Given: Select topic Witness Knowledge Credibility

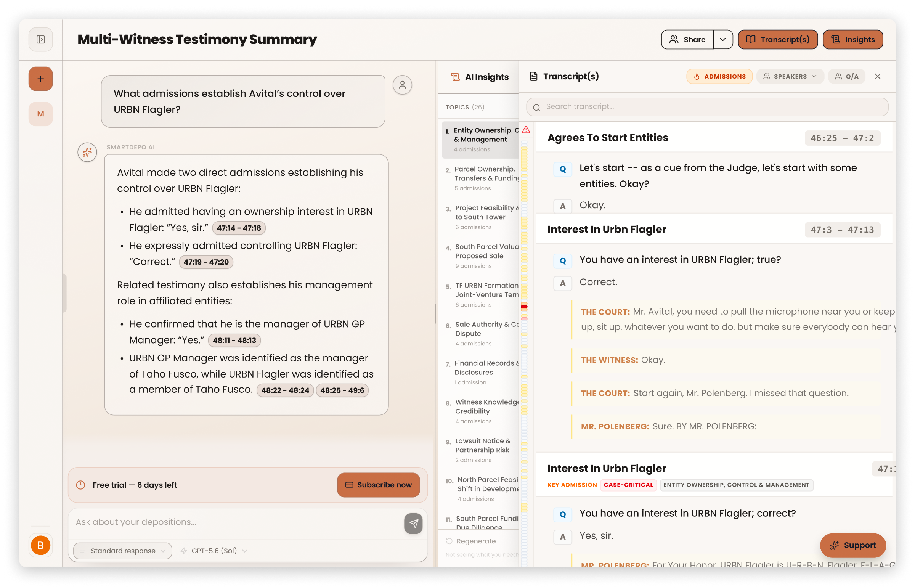Looking at the screenshot, I should 480,411.
